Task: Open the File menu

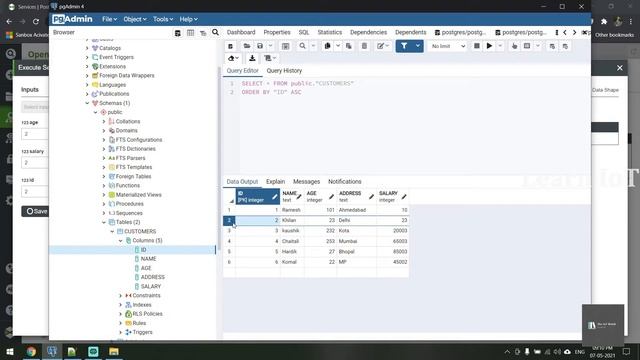Action: tap(109, 19)
